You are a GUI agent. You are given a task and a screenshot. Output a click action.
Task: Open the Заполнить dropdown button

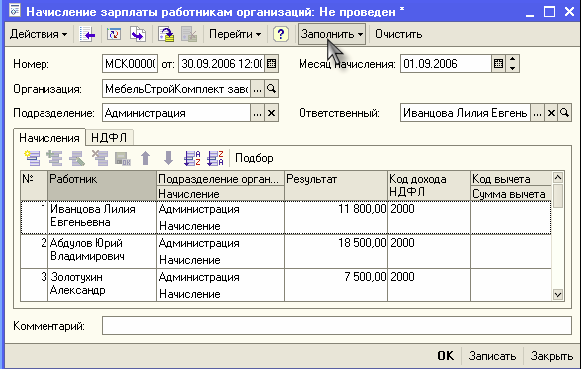pyautogui.click(x=332, y=34)
